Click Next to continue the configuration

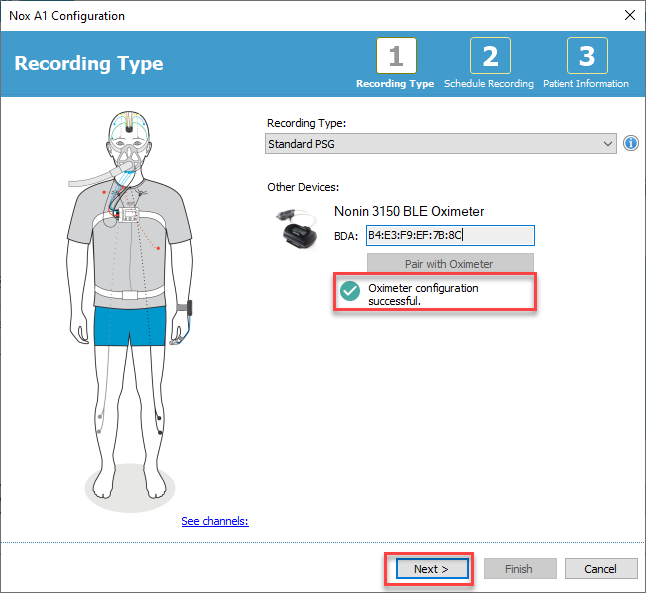(432, 569)
